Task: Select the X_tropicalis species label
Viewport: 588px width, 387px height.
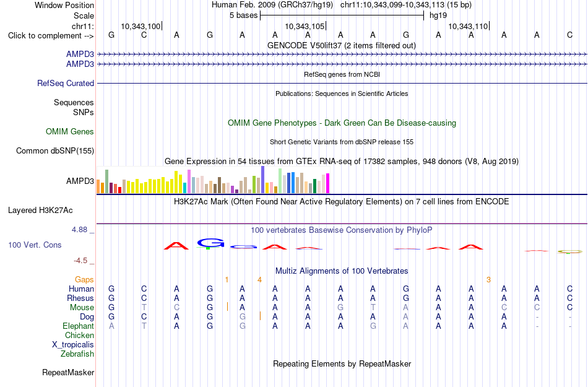Action: click(x=73, y=345)
